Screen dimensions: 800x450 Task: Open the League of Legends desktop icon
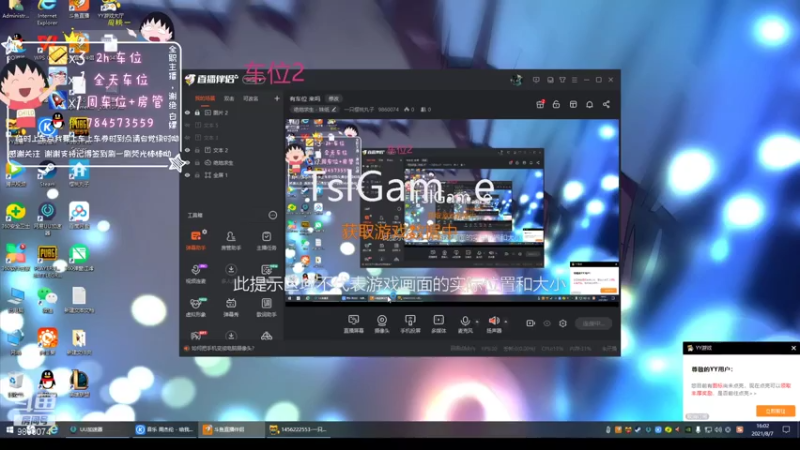point(79,384)
